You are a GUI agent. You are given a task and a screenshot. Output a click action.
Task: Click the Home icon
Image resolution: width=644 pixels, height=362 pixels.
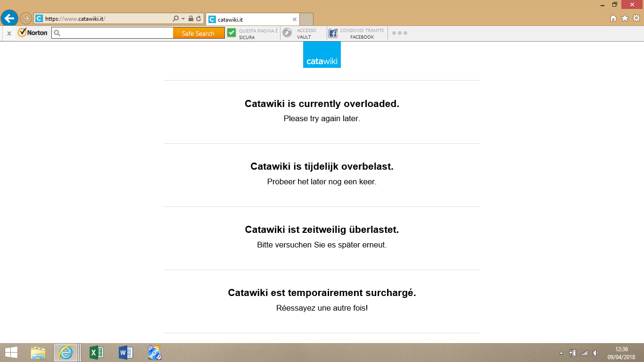tap(613, 18)
